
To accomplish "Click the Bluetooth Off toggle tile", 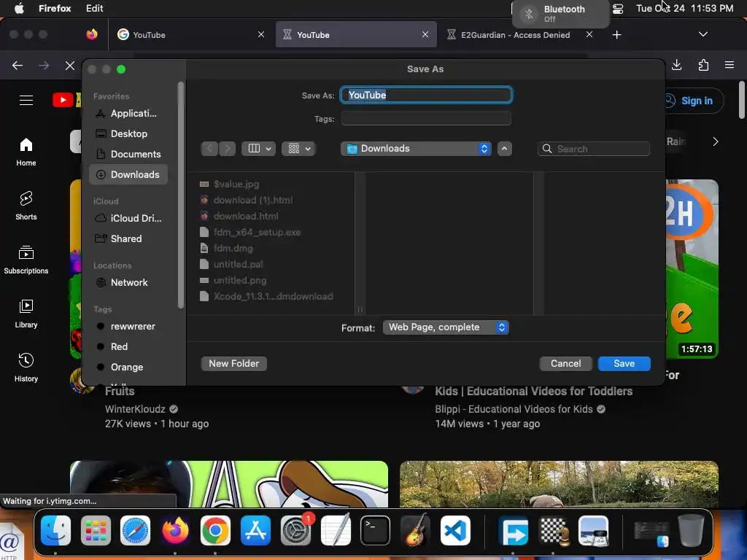I will 561,14.
